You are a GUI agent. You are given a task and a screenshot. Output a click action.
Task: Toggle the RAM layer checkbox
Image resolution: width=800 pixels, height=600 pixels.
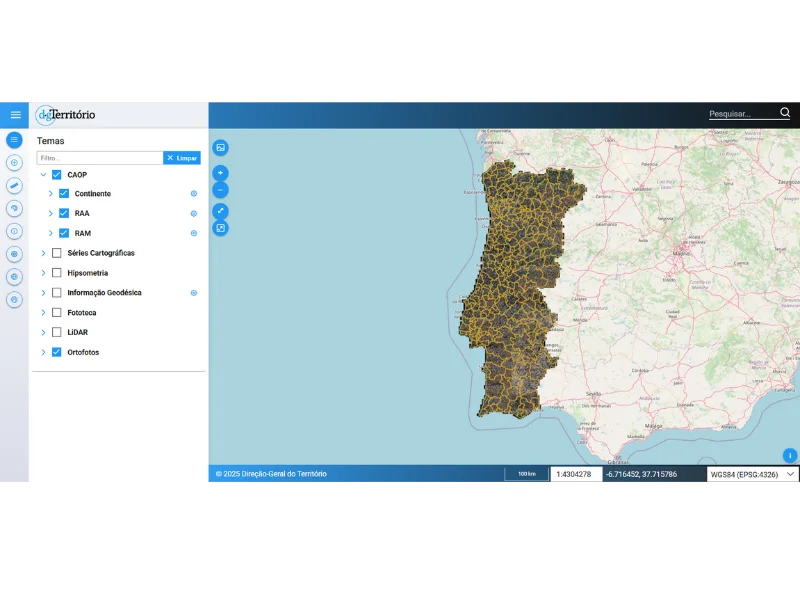64,233
